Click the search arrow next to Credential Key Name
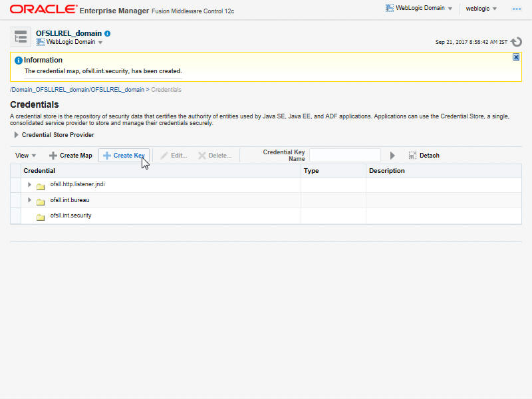The image size is (532, 399). pos(392,156)
